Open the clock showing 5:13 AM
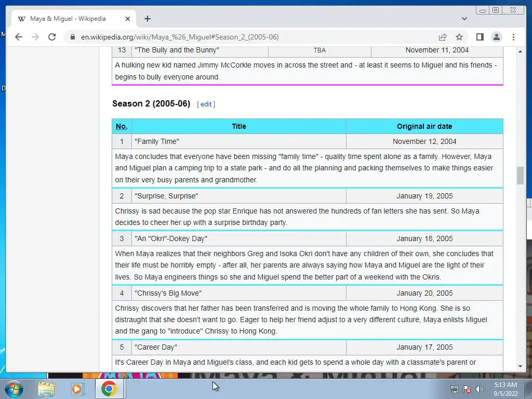532x399 pixels. point(506,389)
